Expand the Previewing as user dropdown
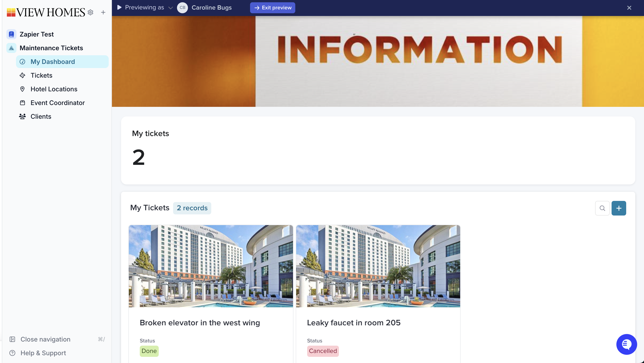644x363 pixels. (x=171, y=8)
